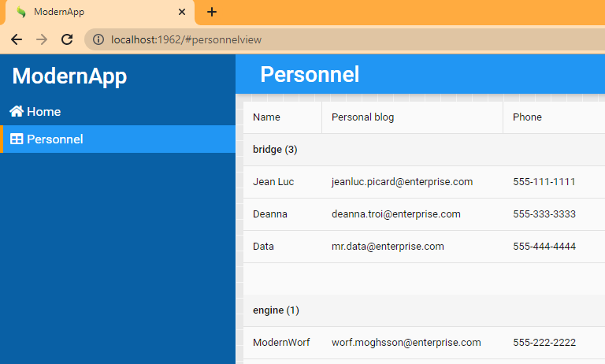Click the Personal blog column header
This screenshot has height=364, width=605.
point(363,117)
